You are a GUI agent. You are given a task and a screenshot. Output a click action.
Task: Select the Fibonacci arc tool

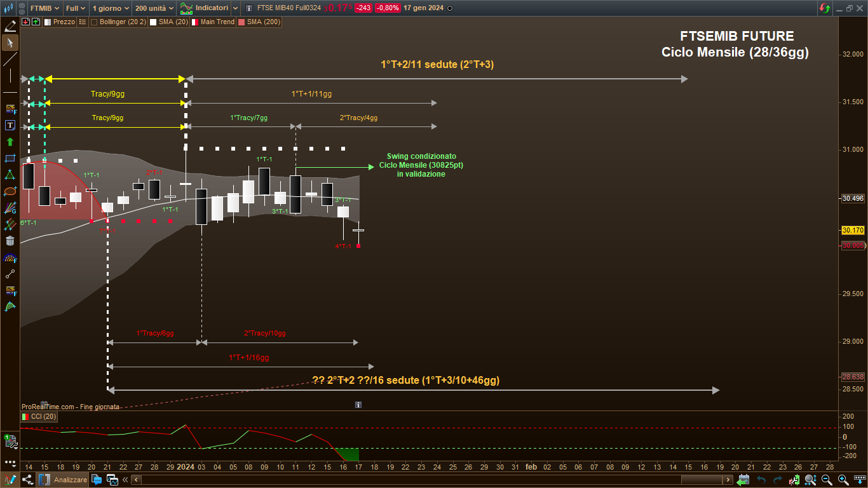[x=10, y=257]
